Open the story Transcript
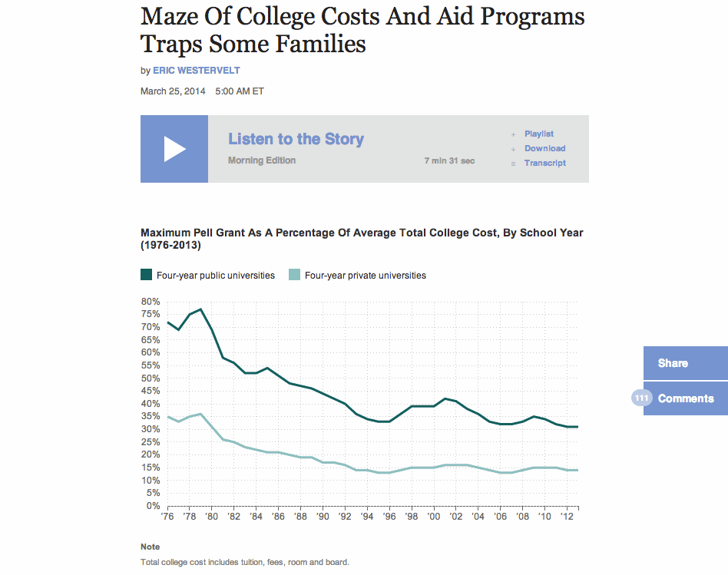728x575 pixels. coord(544,164)
